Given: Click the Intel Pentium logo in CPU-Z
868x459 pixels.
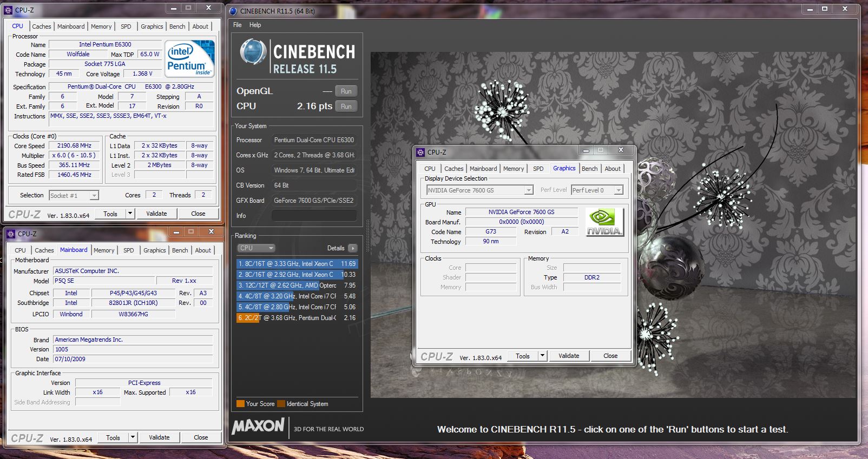Looking at the screenshot, I should coord(189,58).
